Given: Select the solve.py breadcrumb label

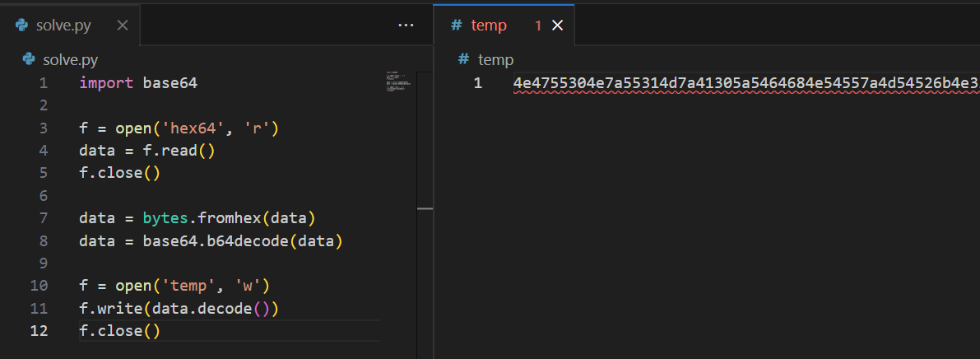Looking at the screenshot, I should pos(71,59).
